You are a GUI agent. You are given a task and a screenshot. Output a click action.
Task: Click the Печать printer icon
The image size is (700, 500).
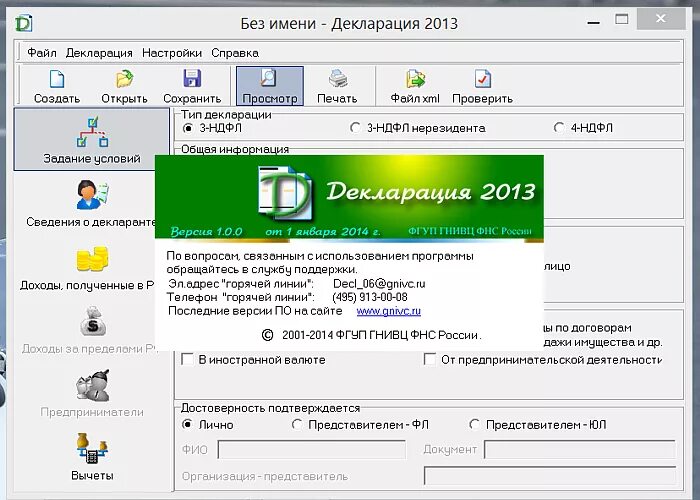tap(338, 79)
